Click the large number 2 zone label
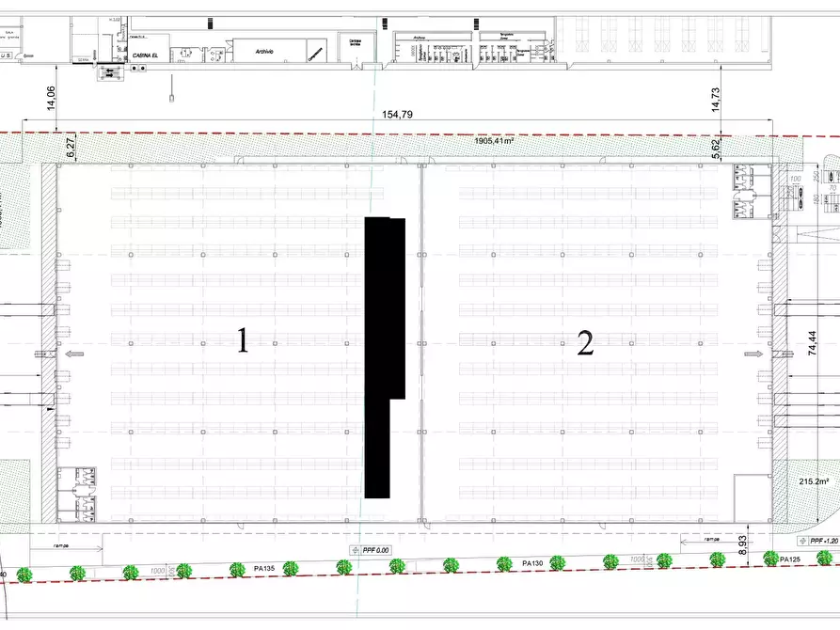Viewport: 840px width, 630px height. pyautogui.click(x=585, y=345)
